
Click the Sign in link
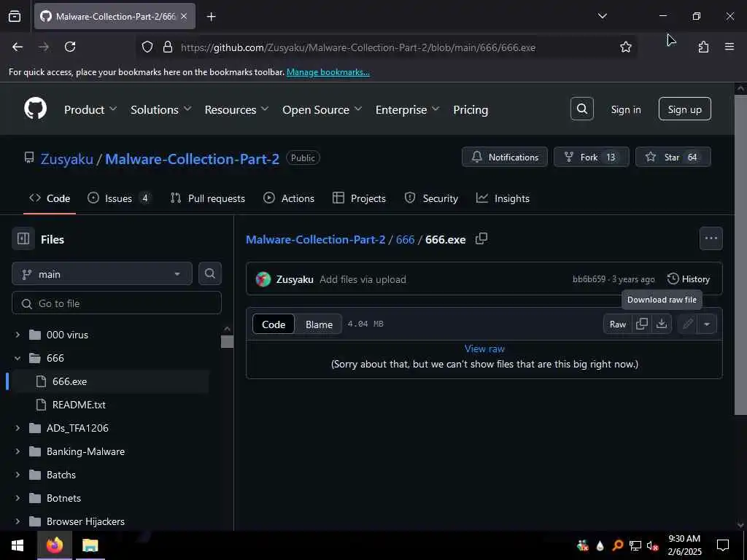coord(625,109)
